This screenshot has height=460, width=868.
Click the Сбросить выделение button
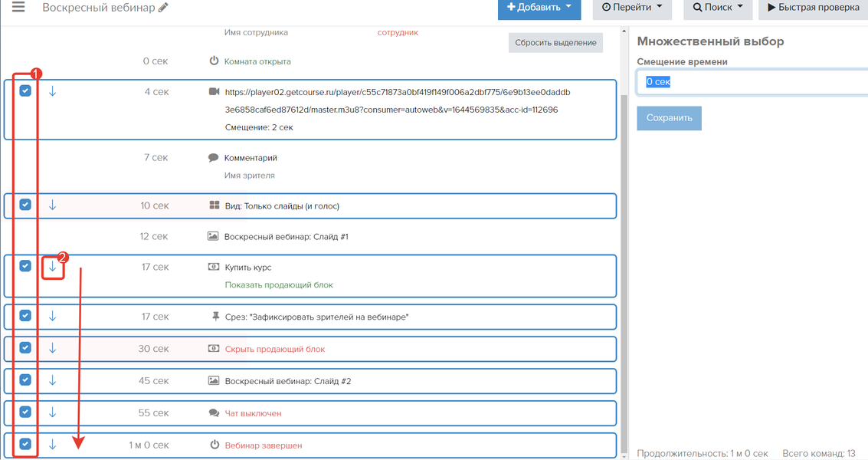pyautogui.click(x=555, y=43)
